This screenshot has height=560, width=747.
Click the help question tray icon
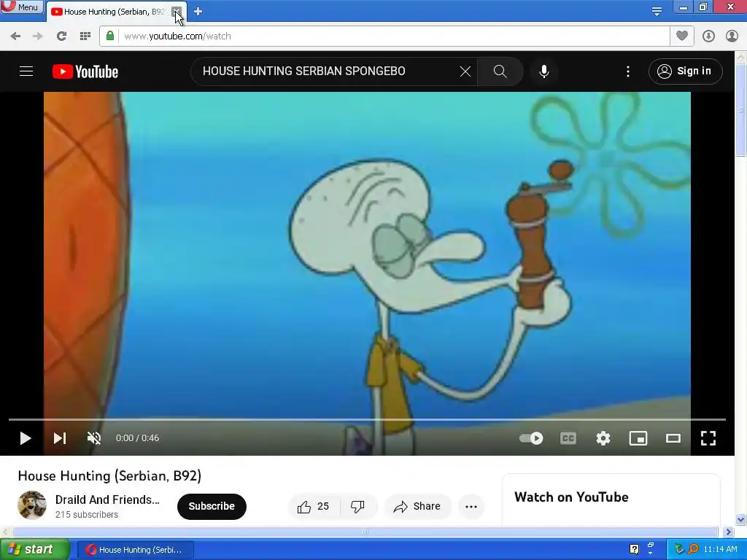[x=634, y=550]
